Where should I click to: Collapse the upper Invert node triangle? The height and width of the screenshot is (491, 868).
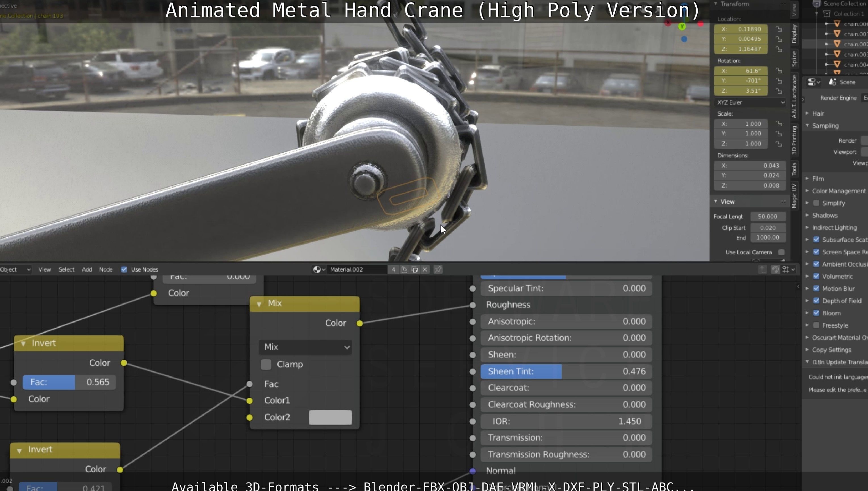23,344
